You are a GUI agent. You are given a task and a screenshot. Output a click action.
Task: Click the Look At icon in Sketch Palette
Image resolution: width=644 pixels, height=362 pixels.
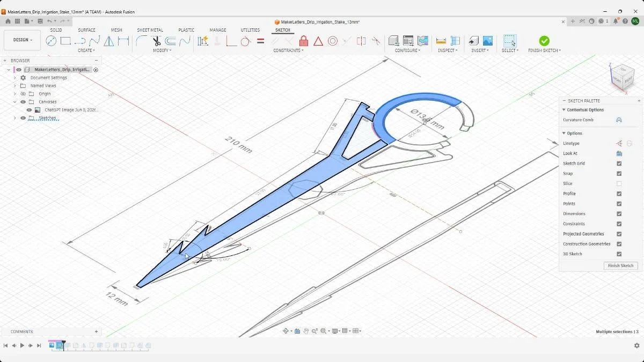[x=619, y=153]
